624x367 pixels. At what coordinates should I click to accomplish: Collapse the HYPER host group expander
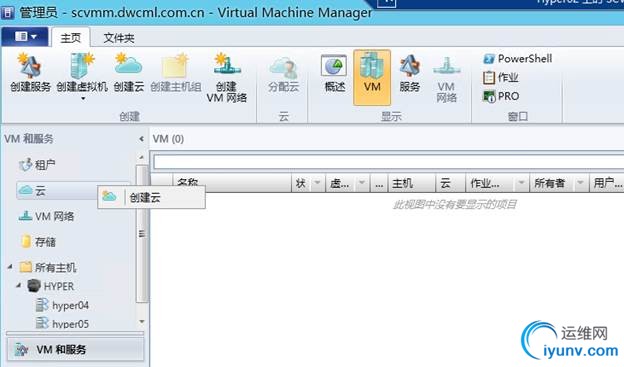(18, 285)
